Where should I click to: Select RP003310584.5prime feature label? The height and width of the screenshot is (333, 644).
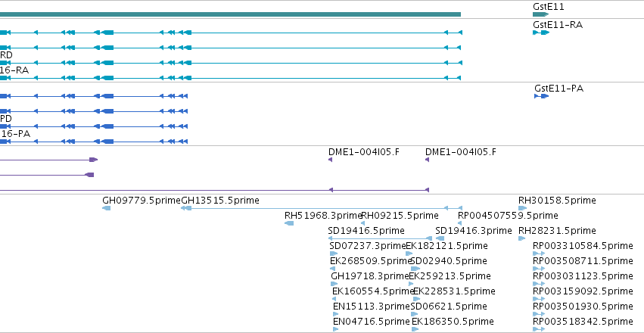583,246
